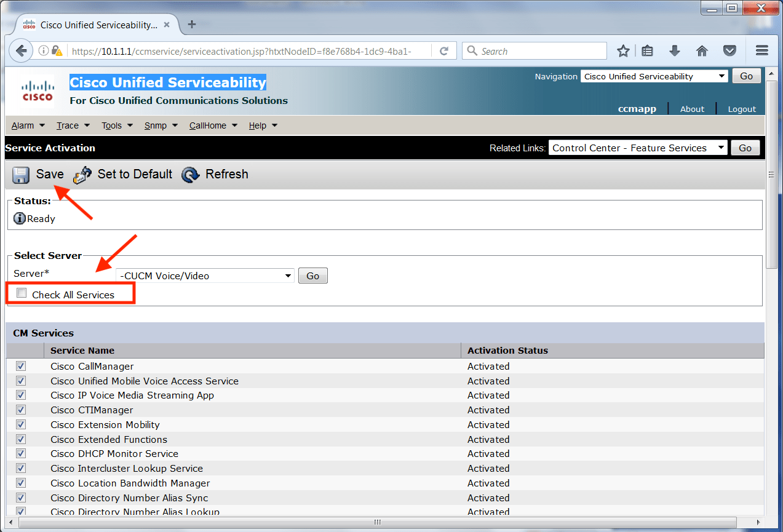This screenshot has width=783, height=532.
Task: Click the Cisco logo
Action: (x=38, y=90)
